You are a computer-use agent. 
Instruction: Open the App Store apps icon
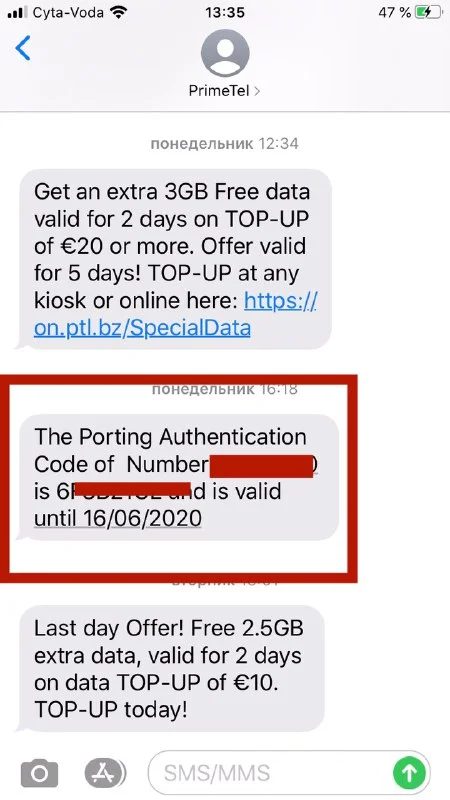tap(104, 773)
